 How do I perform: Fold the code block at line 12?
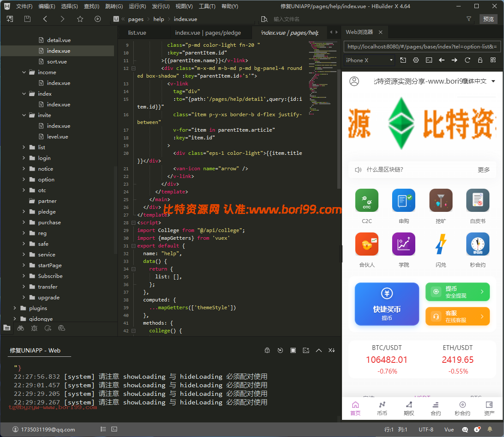(133, 68)
